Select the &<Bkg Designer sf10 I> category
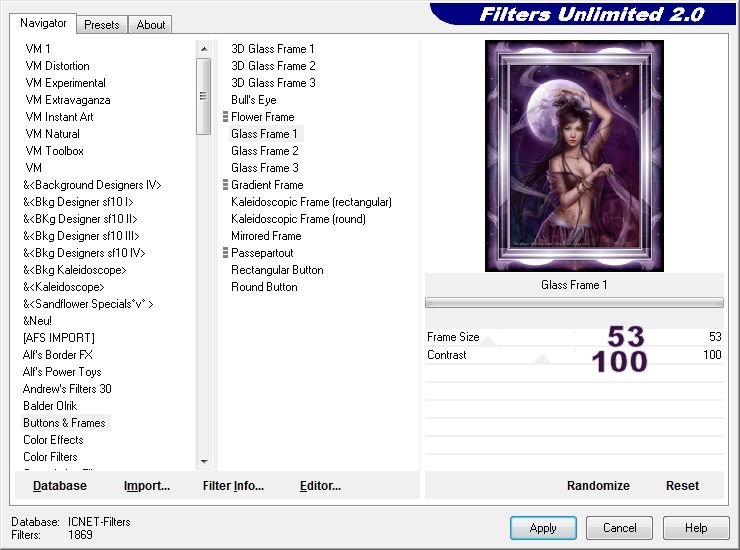 click(x=78, y=202)
